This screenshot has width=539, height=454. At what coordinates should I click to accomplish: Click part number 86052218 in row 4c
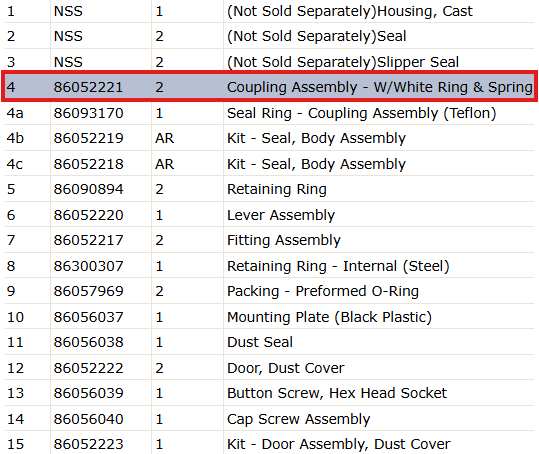[x=88, y=164]
